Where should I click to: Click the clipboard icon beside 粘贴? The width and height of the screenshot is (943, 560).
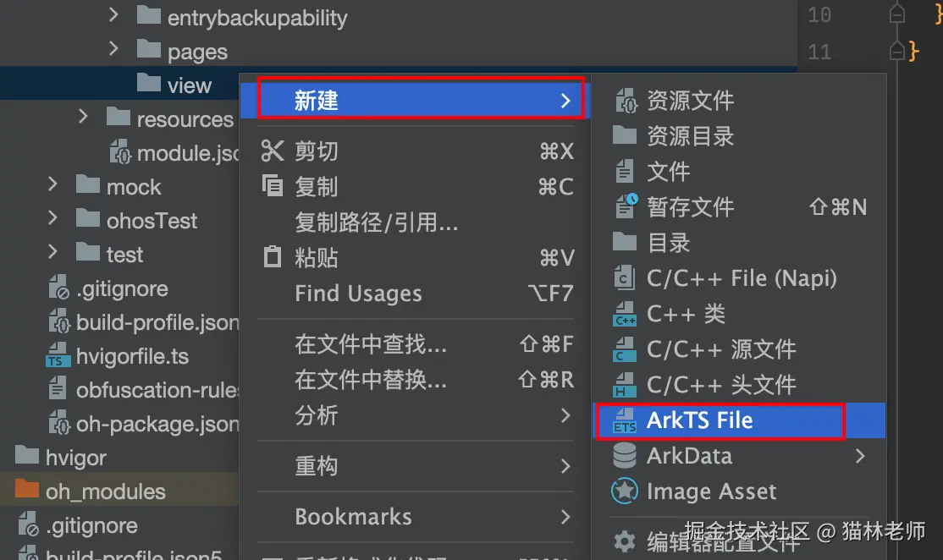point(273,256)
